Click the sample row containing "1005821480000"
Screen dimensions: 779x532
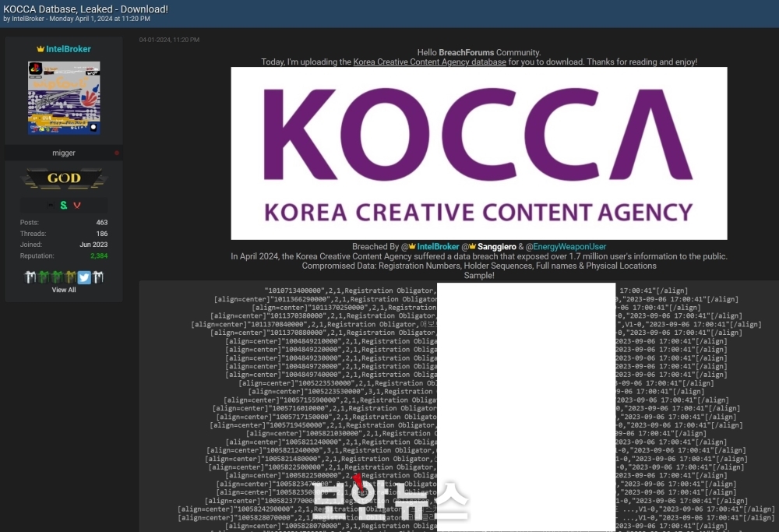coord(476,459)
